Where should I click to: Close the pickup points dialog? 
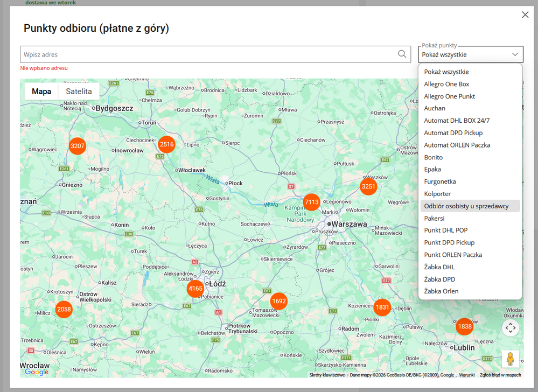point(525,15)
